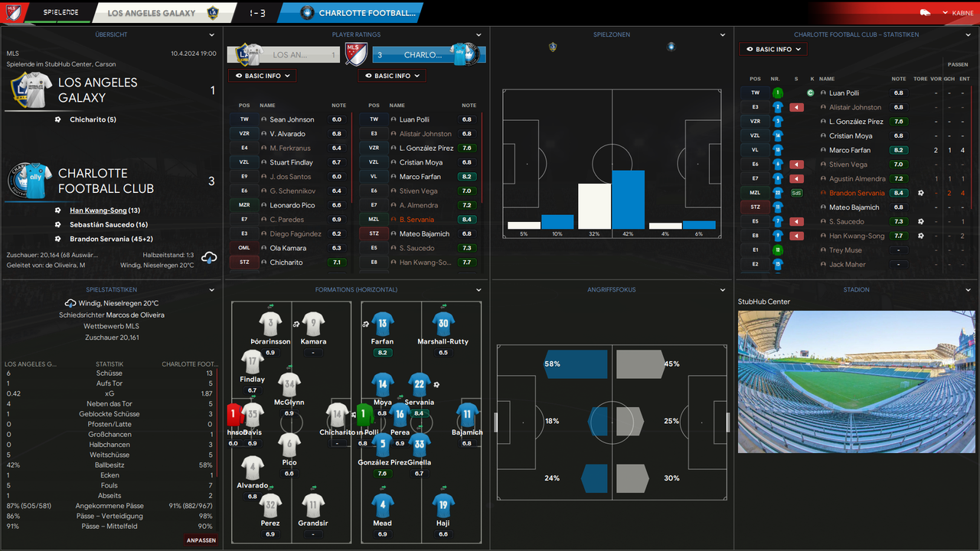Select Grandsir's number 11 shirt in formation
The height and width of the screenshot is (551, 980).
click(313, 505)
